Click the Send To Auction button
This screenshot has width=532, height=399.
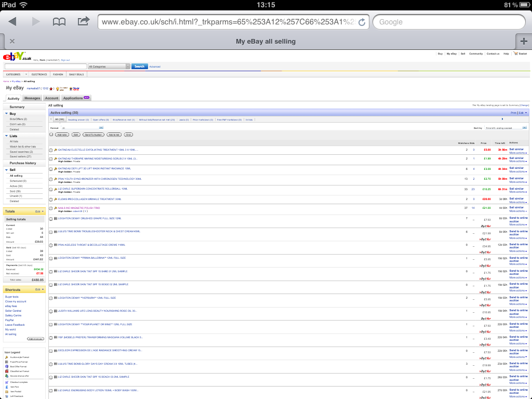94,135
